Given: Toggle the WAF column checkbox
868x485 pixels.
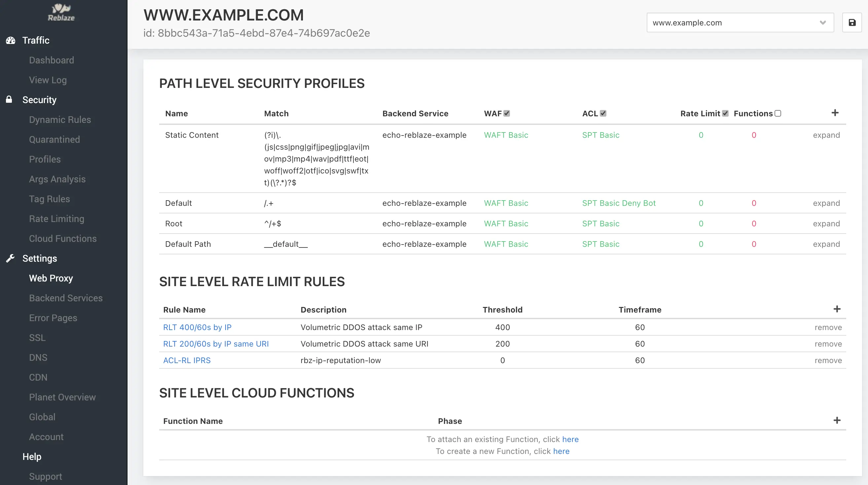Looking at the screenshot, I should (506, 114).
